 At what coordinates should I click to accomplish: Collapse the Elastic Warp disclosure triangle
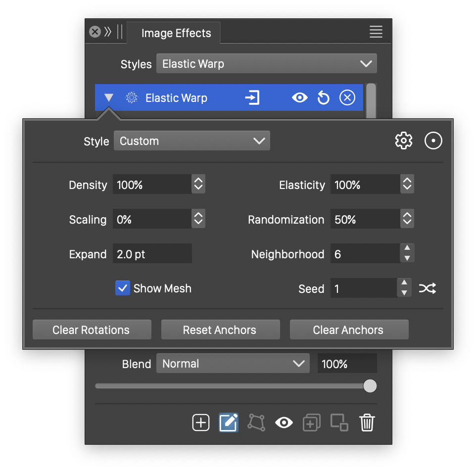tap(109, 98)
